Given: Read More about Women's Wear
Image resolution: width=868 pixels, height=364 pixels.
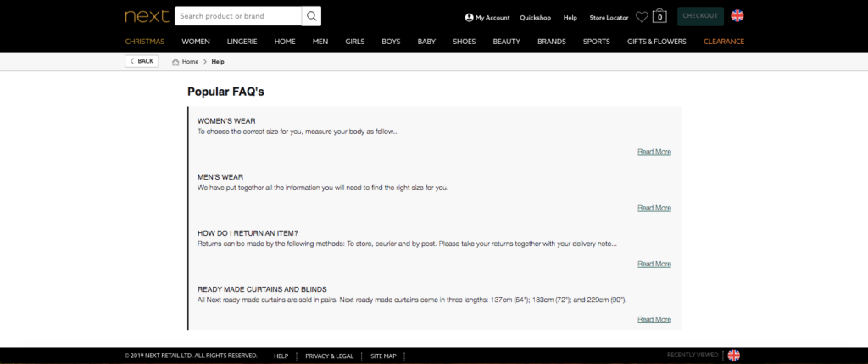Looking at the screenshot, I should pyautogui.click(x=654, y=152).
